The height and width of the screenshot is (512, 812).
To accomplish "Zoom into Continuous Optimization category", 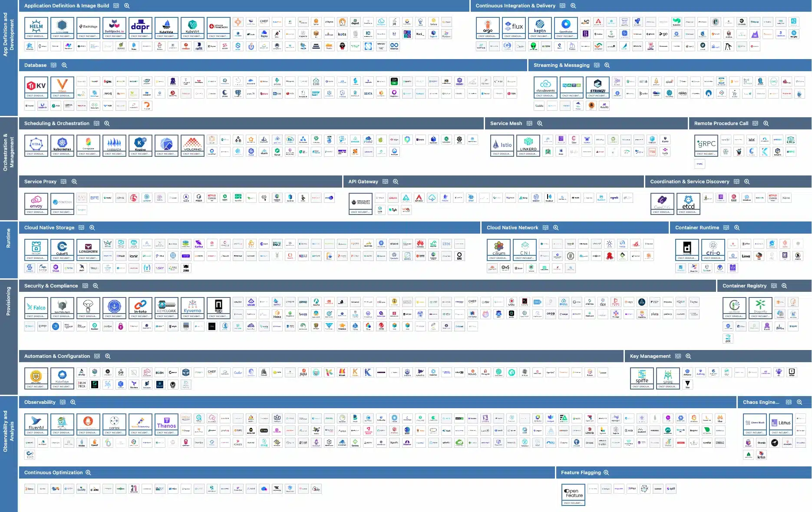I will pos(88,472).
